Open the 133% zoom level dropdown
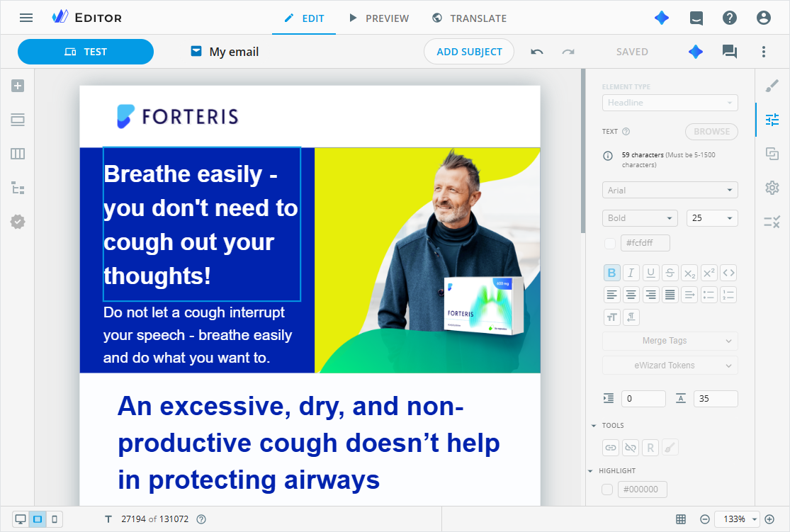 [x=738, y=519]
